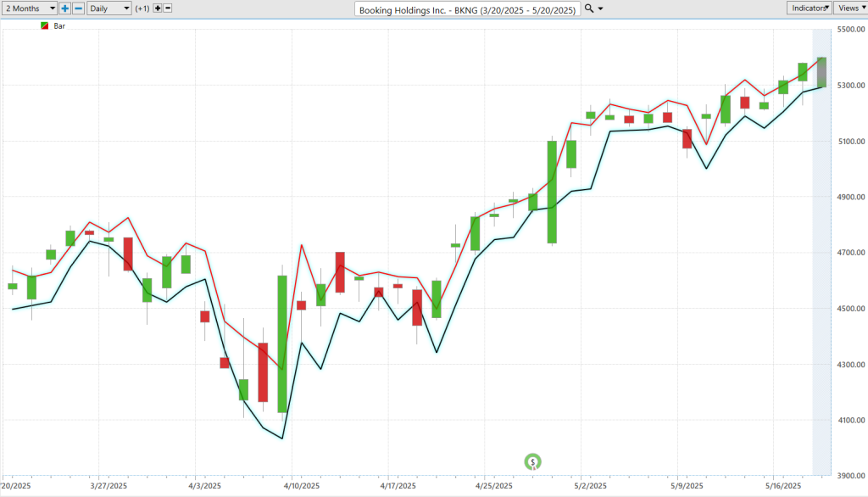Image resolution: width=868 pixels, height=497 pixels.
Task: Click the 5/16/2025 date axis label
Action: click(x=783, y=486)
